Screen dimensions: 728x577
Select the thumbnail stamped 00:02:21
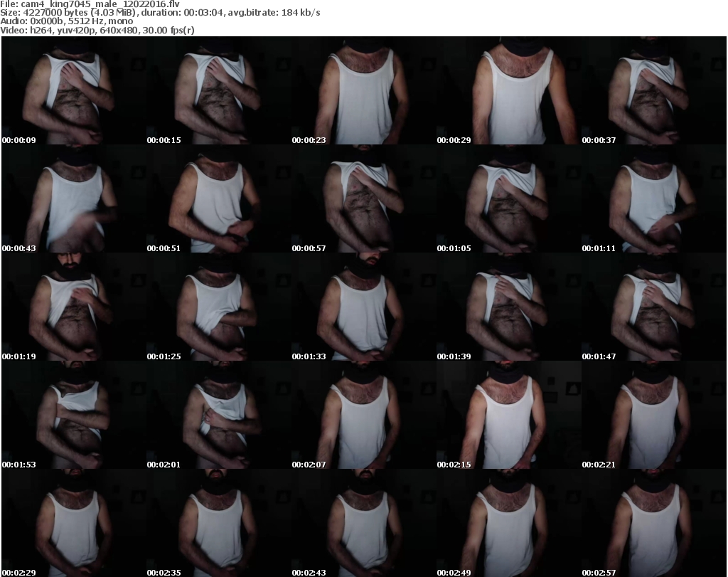coord(654,415)
